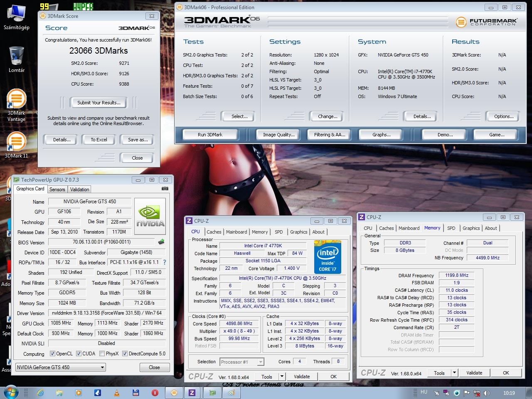
Task: Open Internet Explorer from taskbar
Action: [40, 392]
